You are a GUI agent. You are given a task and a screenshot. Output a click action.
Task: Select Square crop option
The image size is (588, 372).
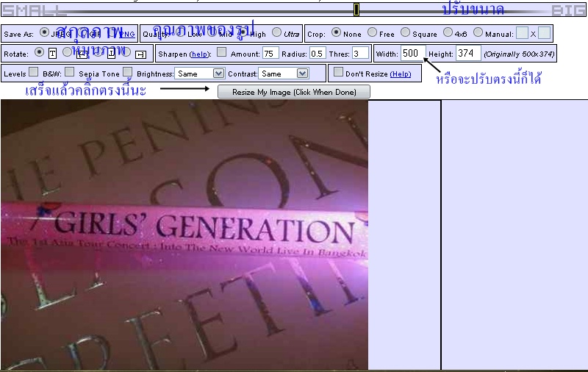click(x=405, y=32)
